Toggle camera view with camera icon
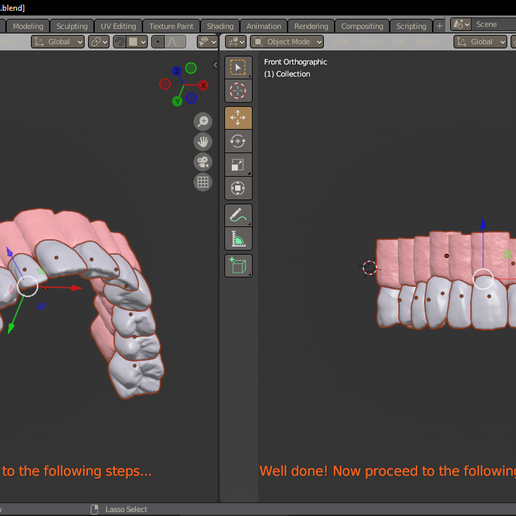 tap(203, 162)
